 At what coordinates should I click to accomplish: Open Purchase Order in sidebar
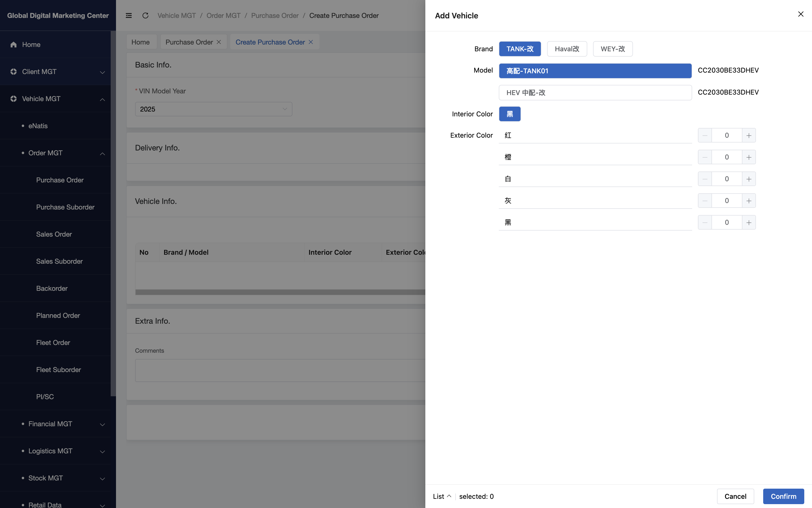(55, 180)
